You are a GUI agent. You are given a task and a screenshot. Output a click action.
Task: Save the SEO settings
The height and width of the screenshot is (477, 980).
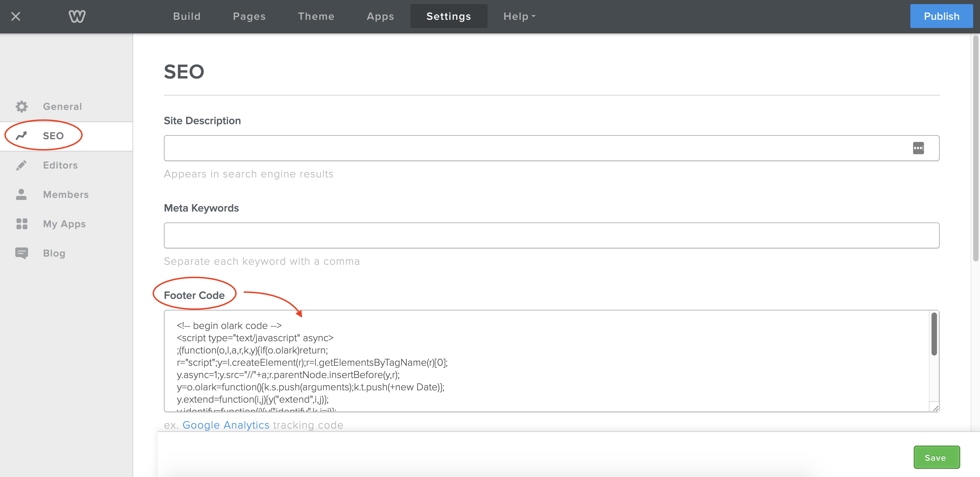(936, 457)
